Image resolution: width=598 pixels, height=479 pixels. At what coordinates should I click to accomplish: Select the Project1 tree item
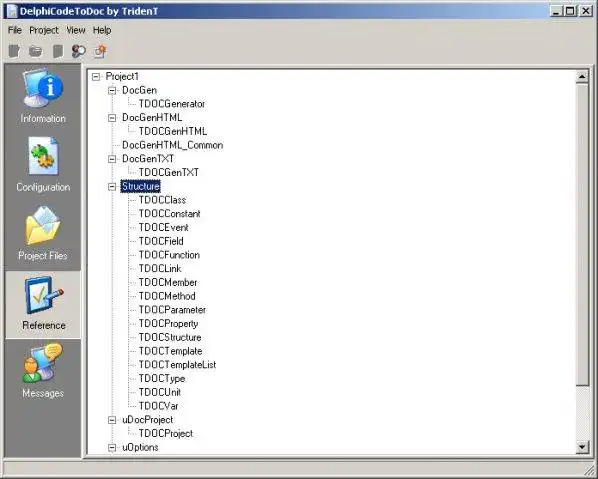click(122, 77)
